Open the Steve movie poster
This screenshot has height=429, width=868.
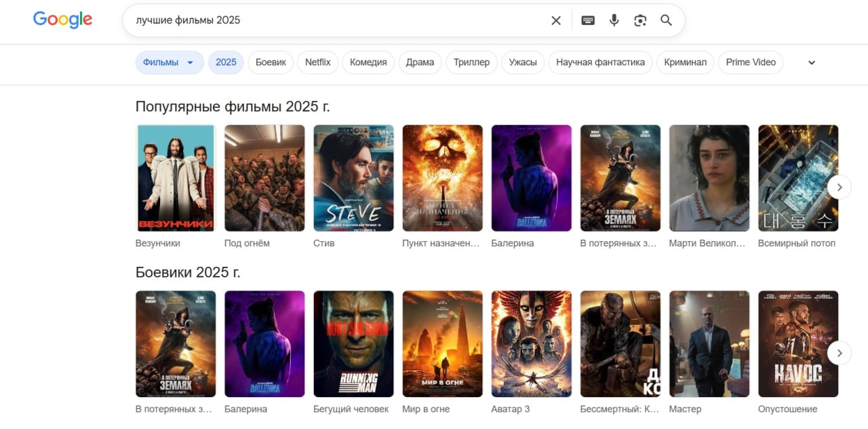click(353, 178)
